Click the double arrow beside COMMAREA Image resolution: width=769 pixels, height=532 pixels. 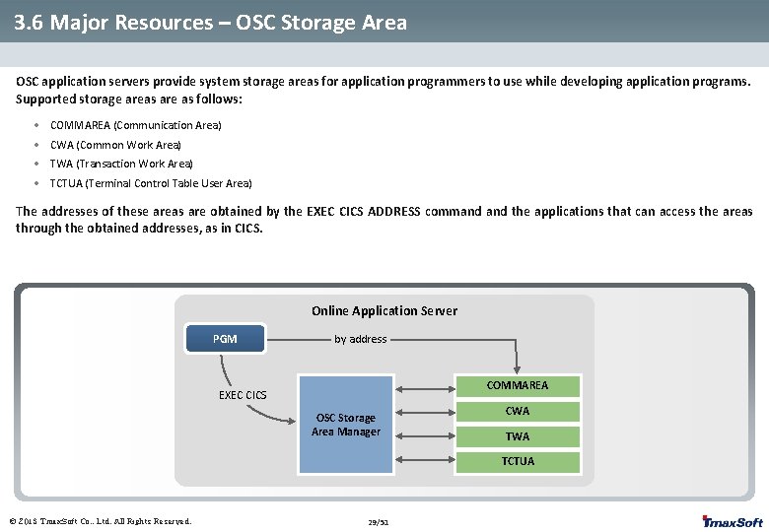[x=425, y=389]
